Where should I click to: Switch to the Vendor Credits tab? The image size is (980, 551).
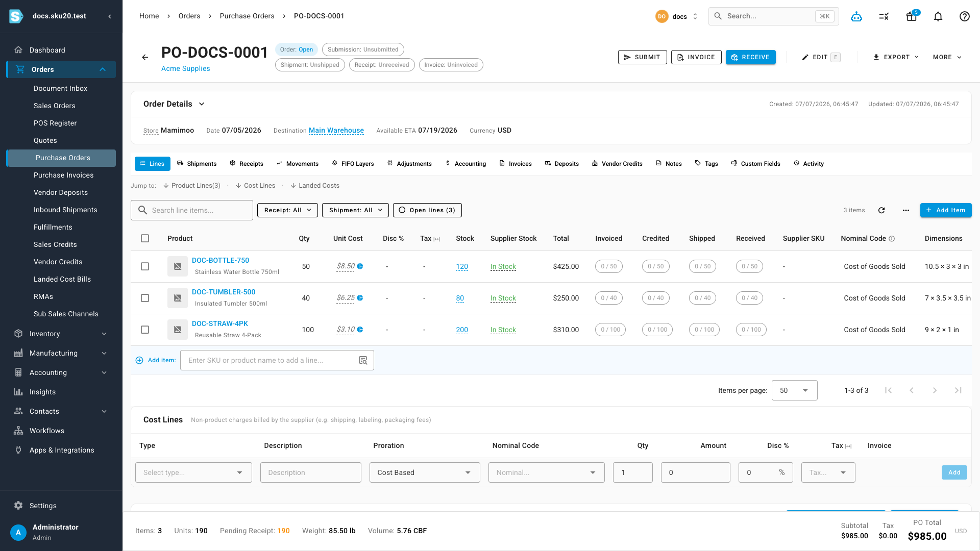tap(617, 164)
